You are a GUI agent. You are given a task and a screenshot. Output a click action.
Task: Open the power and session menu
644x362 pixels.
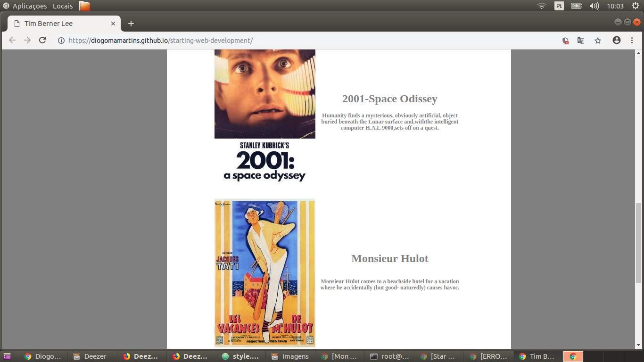636,6
